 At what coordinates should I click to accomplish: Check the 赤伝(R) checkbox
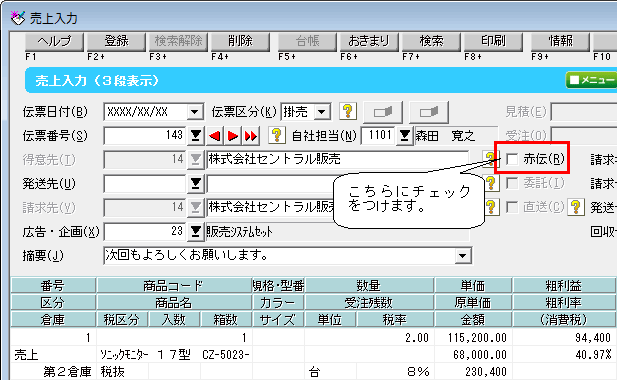pos(512,159)
